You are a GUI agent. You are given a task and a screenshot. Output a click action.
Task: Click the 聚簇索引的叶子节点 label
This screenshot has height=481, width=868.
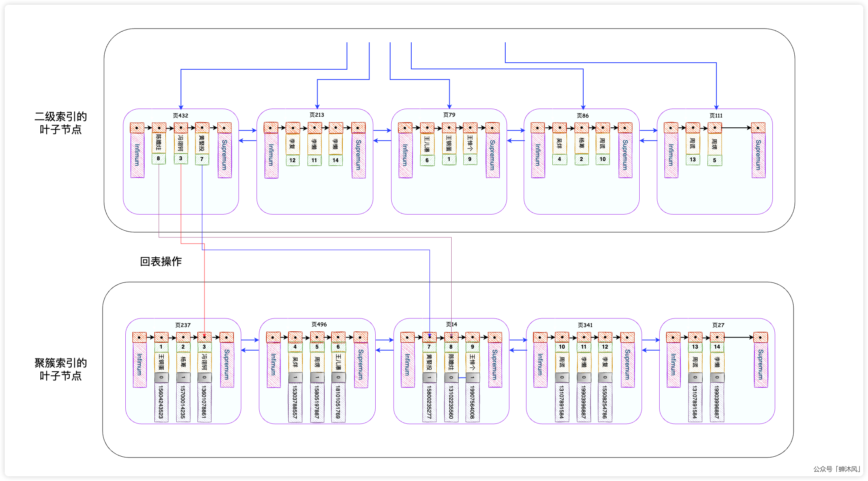click(x=60, y=369)
